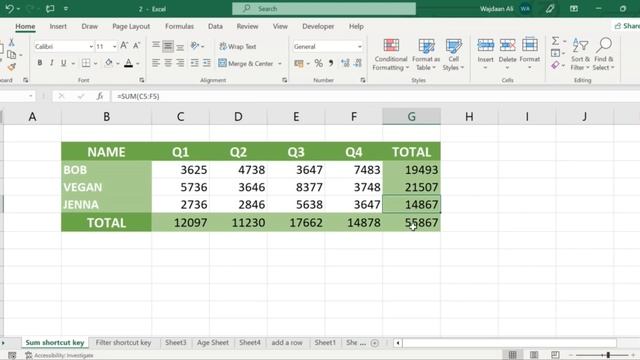Apply Percent Style icon
The image size is (640, 360).
[x=318, y=63]
